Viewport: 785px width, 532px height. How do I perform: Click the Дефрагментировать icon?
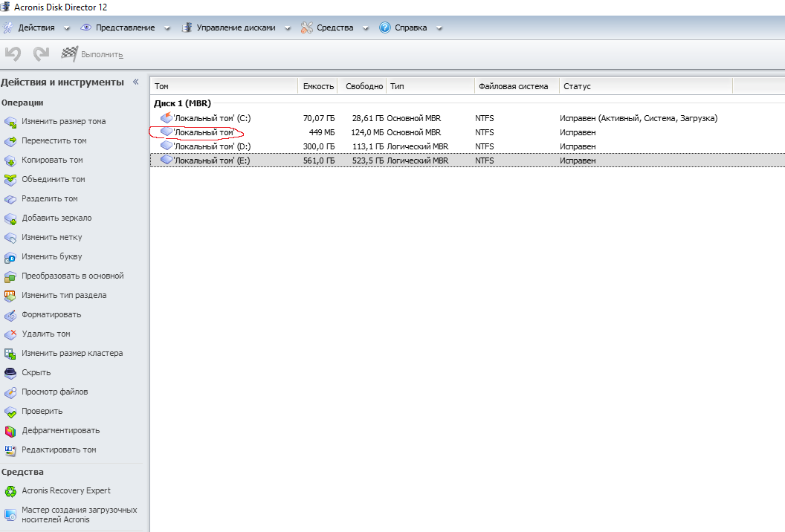[10, 431]
